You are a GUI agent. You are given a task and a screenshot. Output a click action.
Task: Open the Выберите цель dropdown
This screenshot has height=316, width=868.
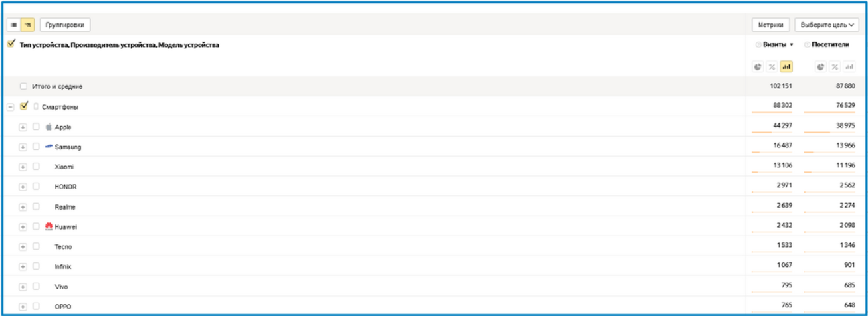pyautogui.click(x=827, y=25)
